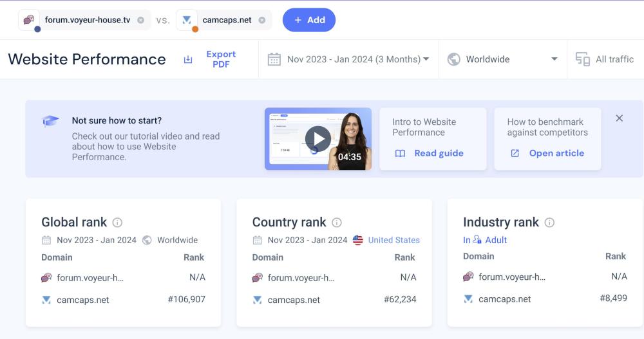This screenshot has width=644, height=339.
Task: Remove camcaps.net from comparison
Action: [x=261, y=20]
